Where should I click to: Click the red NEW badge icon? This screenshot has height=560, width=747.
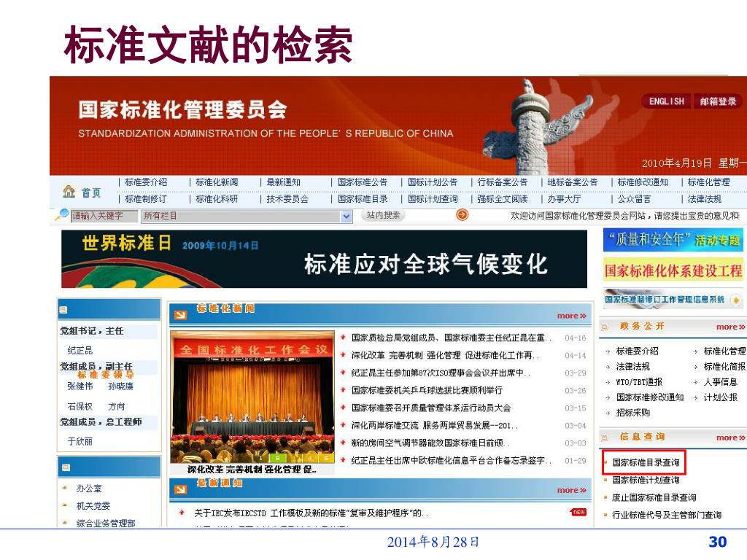pyautogui.click(x=578, y=512)
